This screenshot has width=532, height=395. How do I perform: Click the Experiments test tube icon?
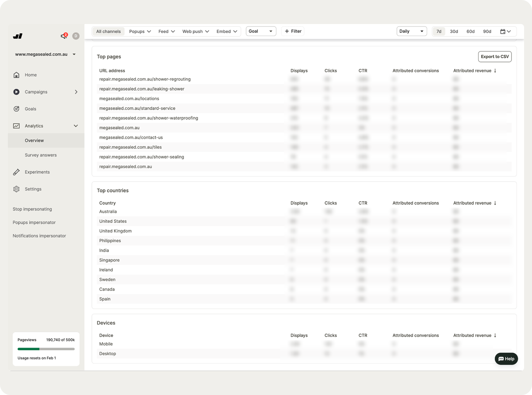click(16, 172)
